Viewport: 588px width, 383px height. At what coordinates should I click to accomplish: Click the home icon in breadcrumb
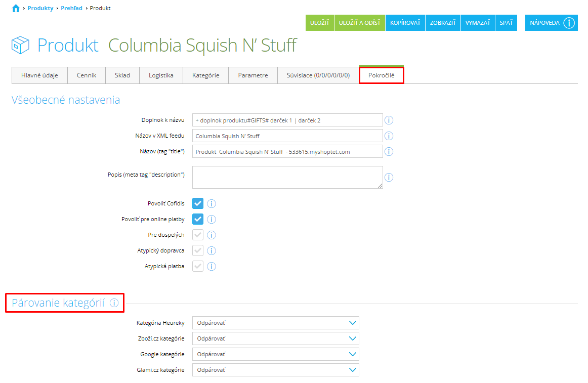pyautogui.click(x=16, y=8)
